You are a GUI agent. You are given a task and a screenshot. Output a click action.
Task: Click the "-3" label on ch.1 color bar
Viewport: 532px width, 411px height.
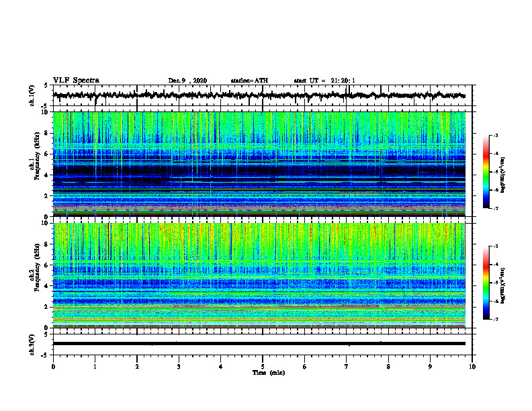(x=496, y=135)
